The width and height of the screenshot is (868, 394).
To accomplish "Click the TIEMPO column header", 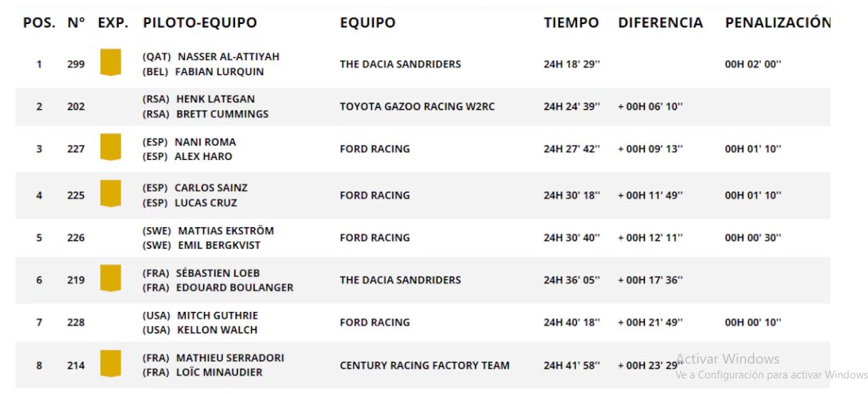I will pyautogui.click(x=571, y=23).
